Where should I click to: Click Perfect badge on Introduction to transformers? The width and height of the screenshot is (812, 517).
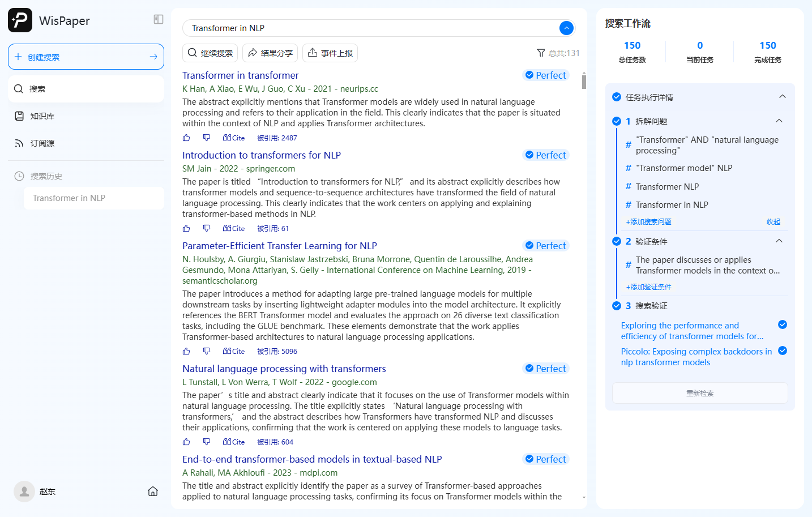(545, 155)
